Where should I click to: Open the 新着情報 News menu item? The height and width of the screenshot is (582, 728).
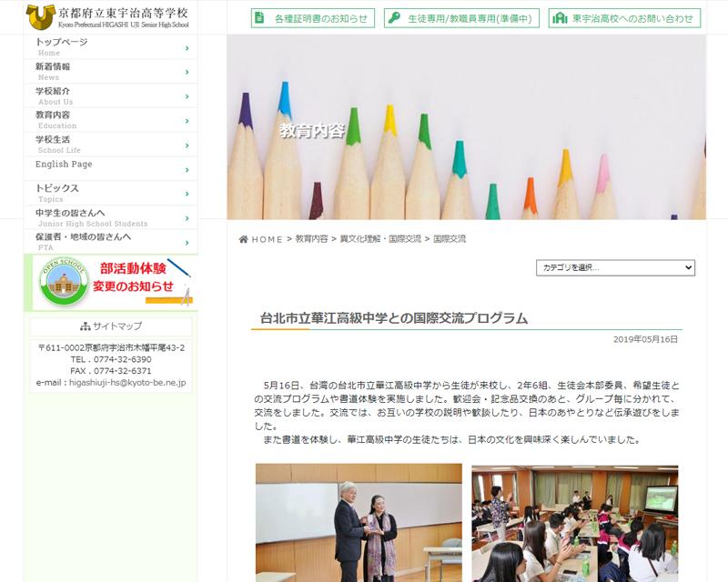(x=109, y=71)
